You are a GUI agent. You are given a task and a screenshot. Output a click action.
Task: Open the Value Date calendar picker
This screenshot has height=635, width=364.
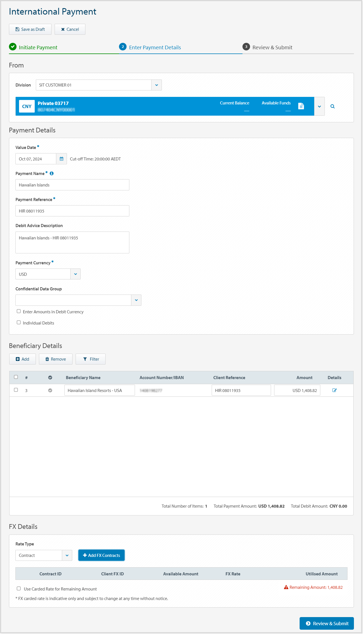[61, 159]
